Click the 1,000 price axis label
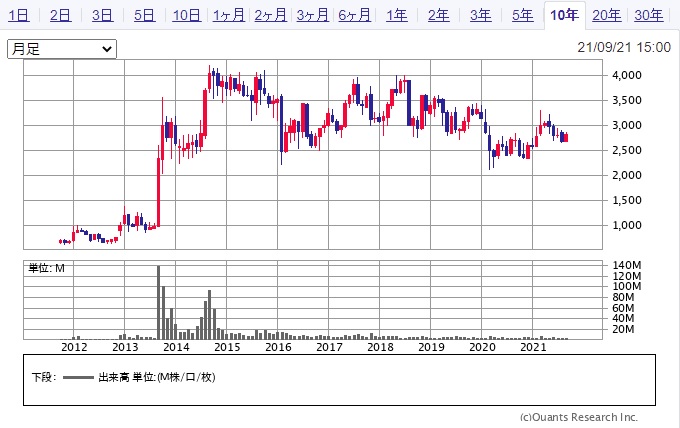This screenshot has width=680, height=428. [627, 225]
